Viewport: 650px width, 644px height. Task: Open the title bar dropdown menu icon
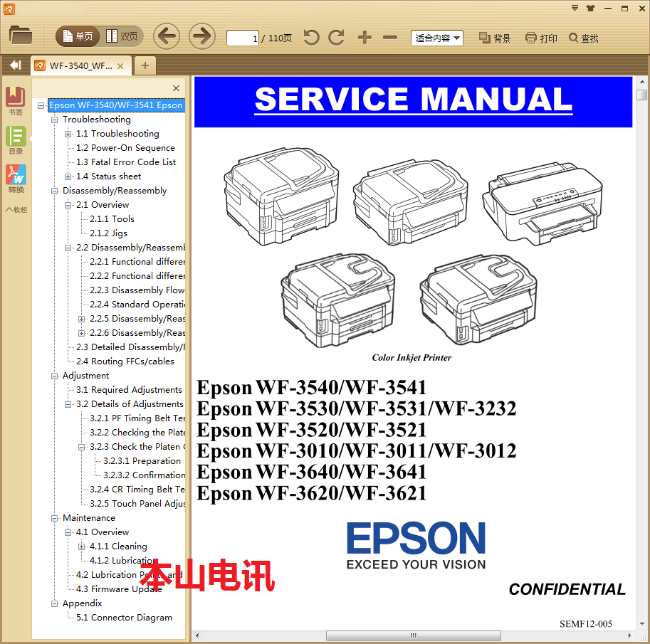(x=575, y=9)
